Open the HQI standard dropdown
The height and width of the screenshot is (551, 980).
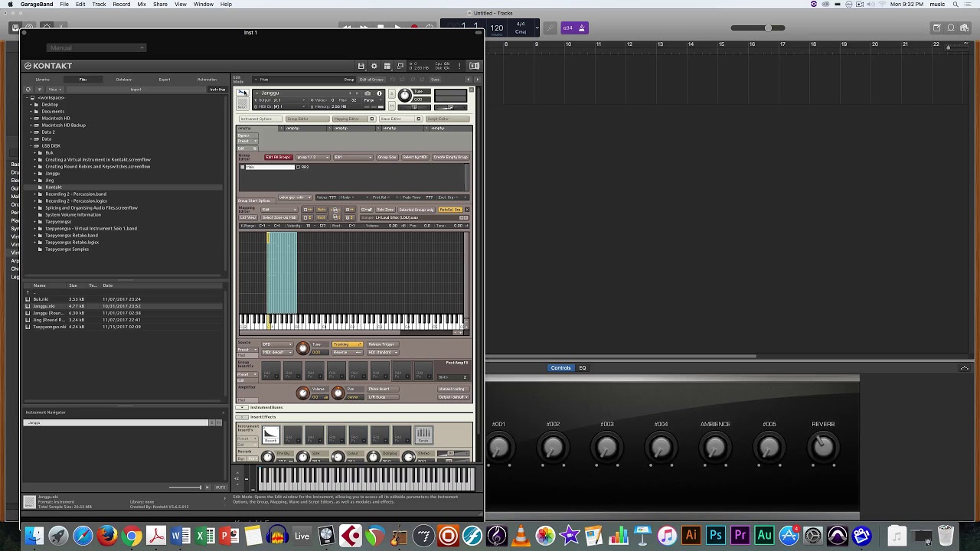tap(381, 352)
